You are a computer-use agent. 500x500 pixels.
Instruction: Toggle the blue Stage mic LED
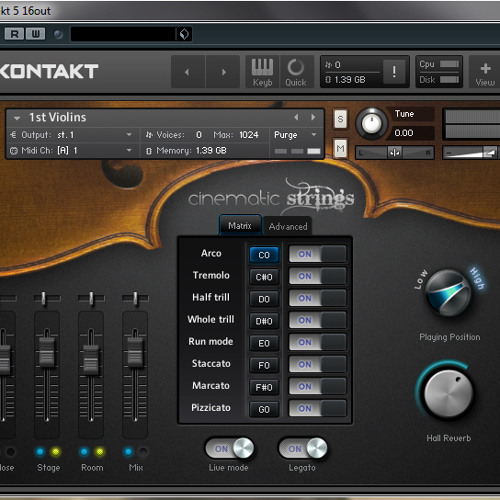[40, 452]
